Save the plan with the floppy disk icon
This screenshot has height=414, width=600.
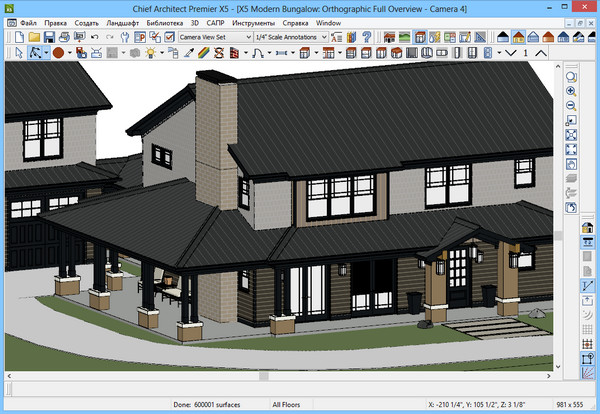point(49,37)
